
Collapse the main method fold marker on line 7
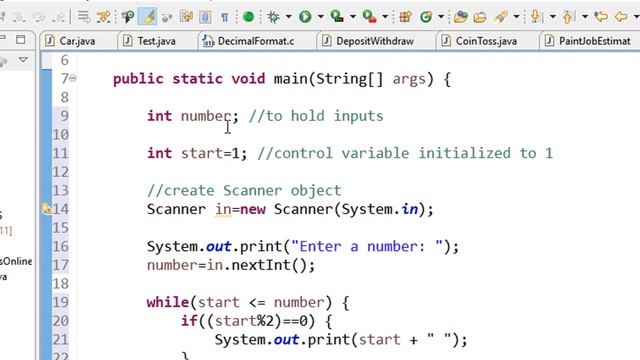73,78
